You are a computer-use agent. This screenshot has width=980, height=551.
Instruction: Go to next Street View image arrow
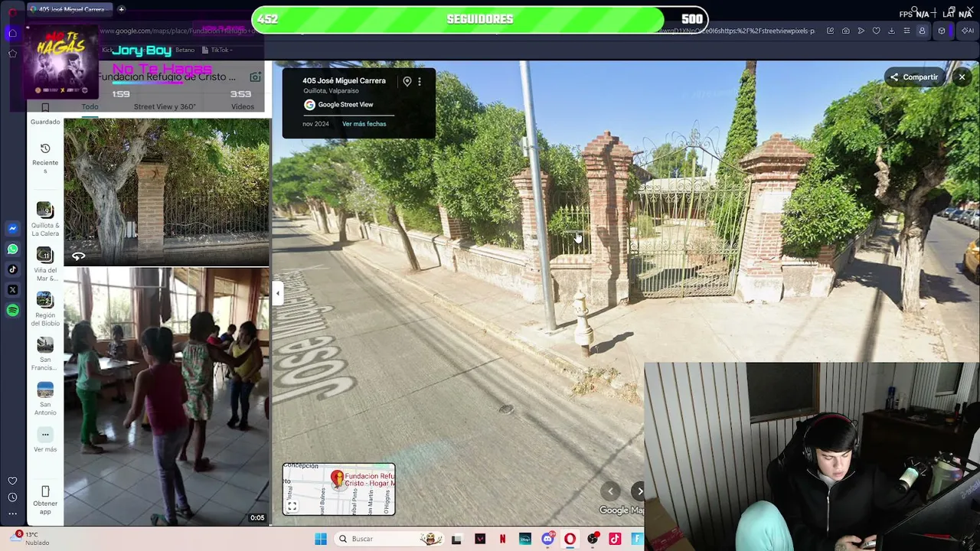(x=639, y=491)
